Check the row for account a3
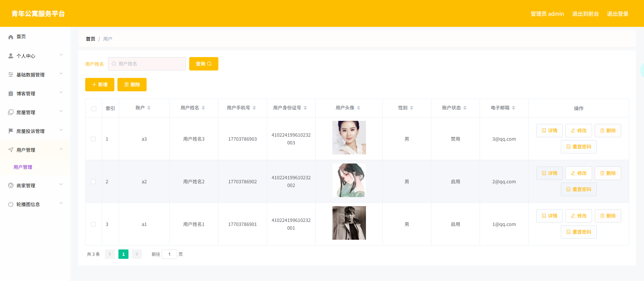This screenshot has width=644, height=281. [x=93, y=139]
